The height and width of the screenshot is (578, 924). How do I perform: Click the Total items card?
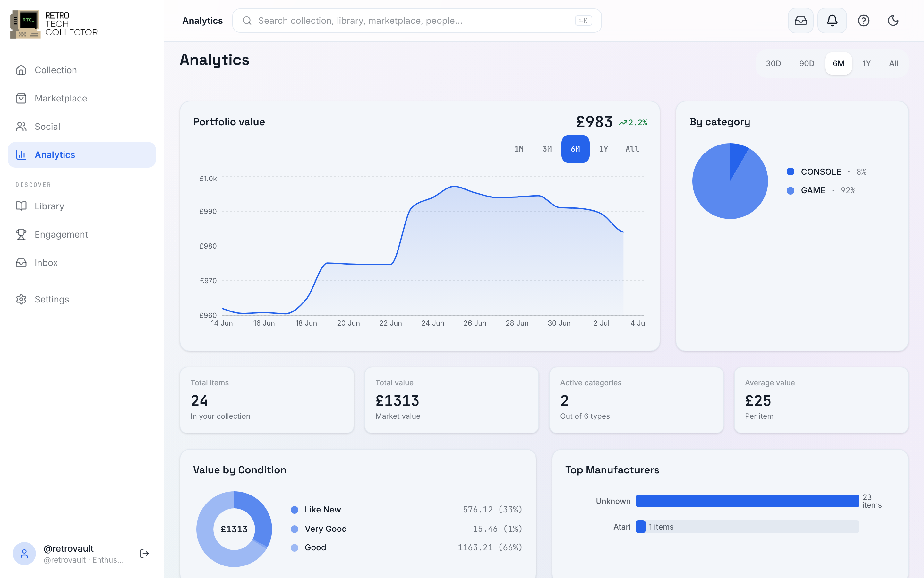pos(267,400)
